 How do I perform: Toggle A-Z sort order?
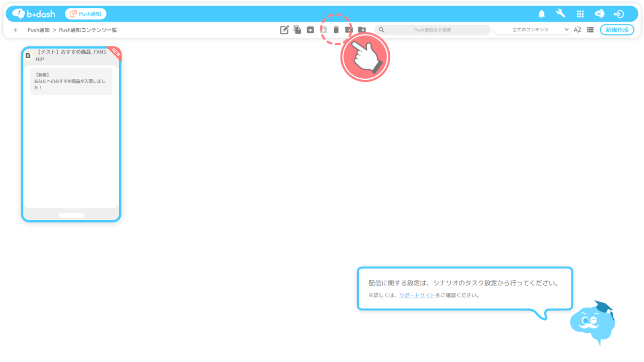(577, 30)
